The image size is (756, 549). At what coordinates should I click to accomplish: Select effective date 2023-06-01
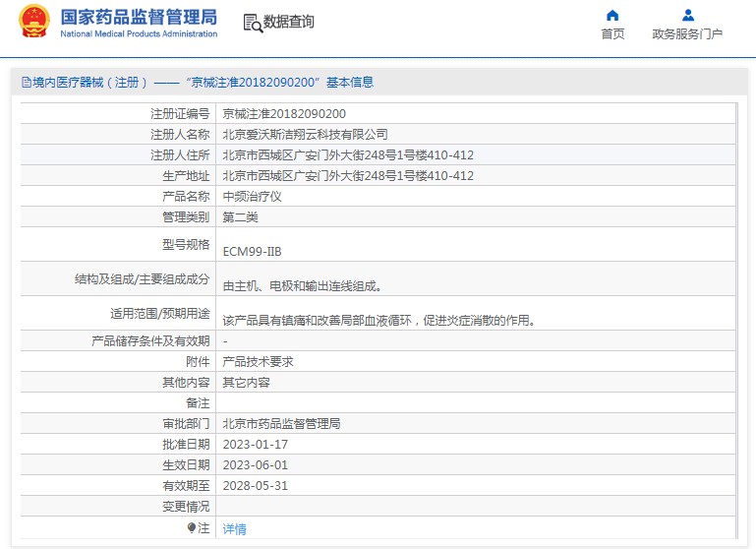pyautogui.click(x=255, y=465)
